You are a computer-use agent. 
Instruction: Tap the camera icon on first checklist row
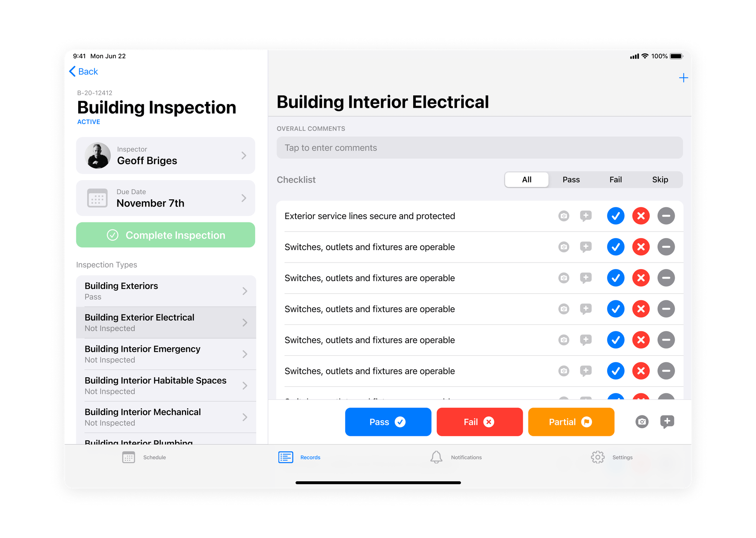tap(564, 215)
